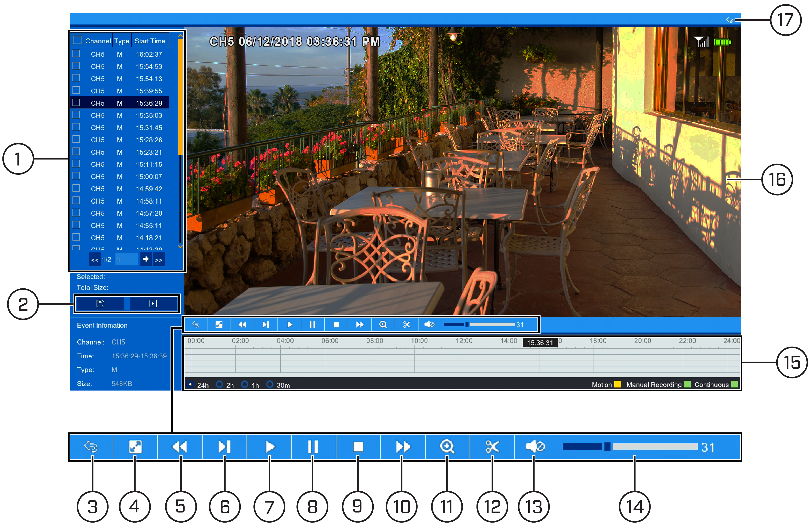Viewport: 812px width, 525px height.
Task: Click step-frame icon in small toolbar under video
Action: 266,325
